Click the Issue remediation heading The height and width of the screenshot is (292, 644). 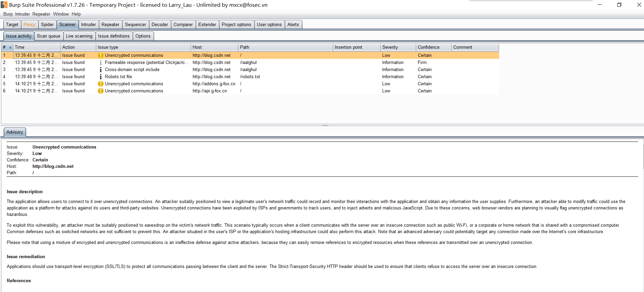point(26,256)
